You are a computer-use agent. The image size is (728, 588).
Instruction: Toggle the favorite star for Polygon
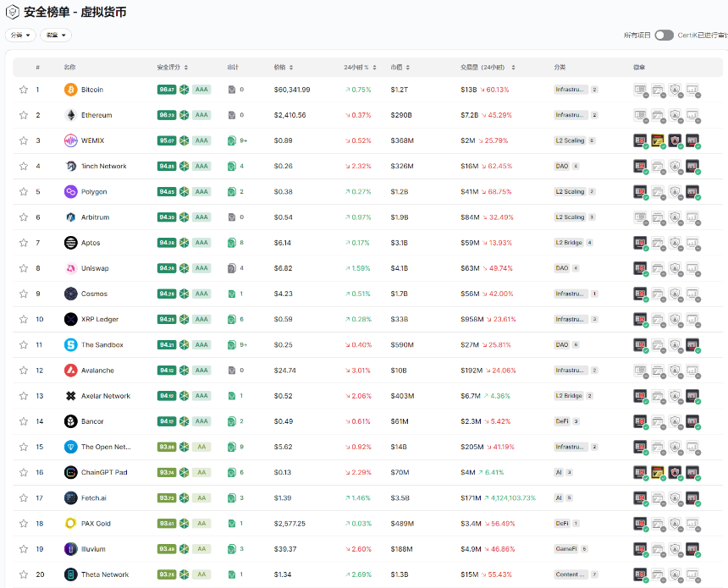pos(24,192)
